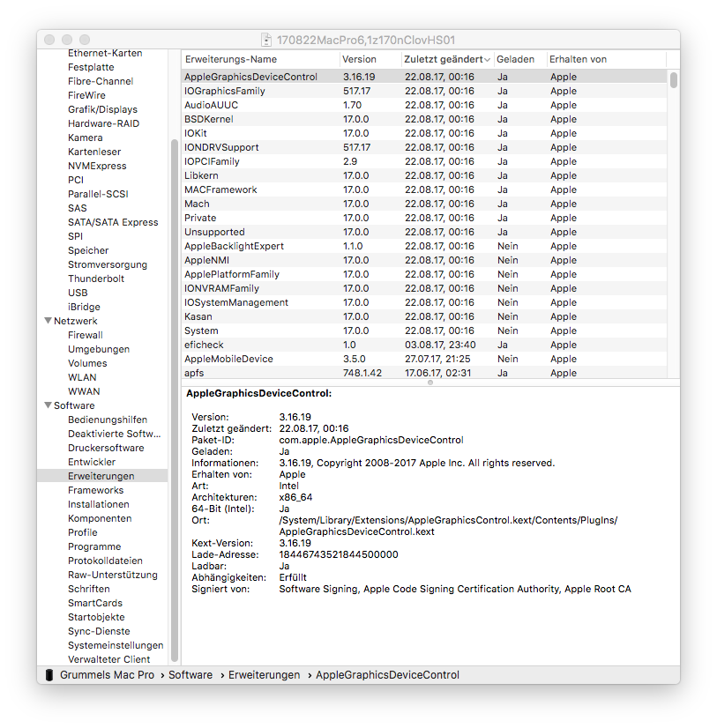Select AppleNMI extension row
Viewport: 717px width, 728px height.
[x=424, y=260]
